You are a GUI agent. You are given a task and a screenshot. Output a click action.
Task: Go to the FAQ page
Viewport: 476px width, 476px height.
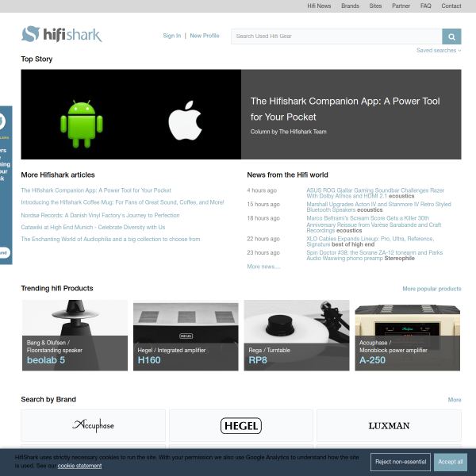coord(425,6)
